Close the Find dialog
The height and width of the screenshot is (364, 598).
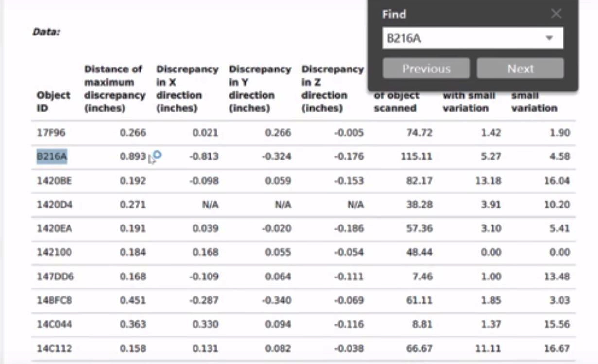point(556,14)
